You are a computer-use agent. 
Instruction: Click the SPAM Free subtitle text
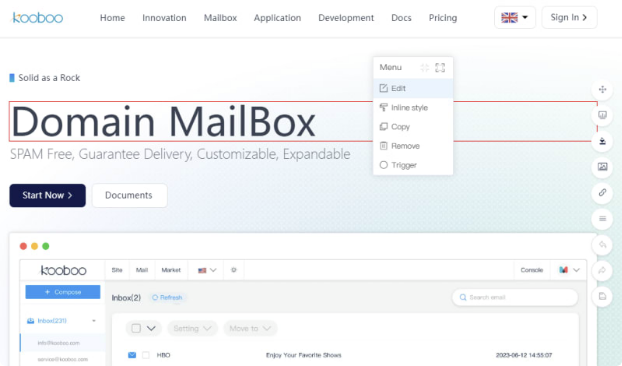tap(180, 154)
